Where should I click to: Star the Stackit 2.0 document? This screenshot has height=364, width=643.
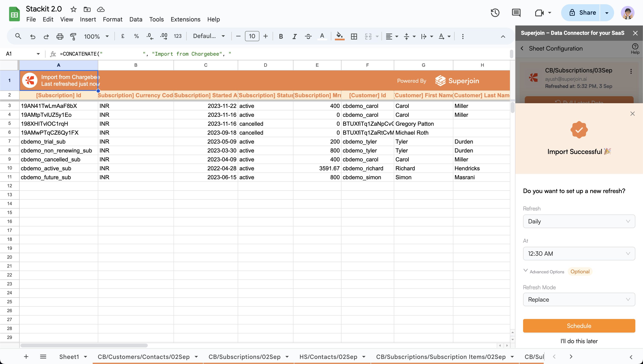tap(73, 10)
